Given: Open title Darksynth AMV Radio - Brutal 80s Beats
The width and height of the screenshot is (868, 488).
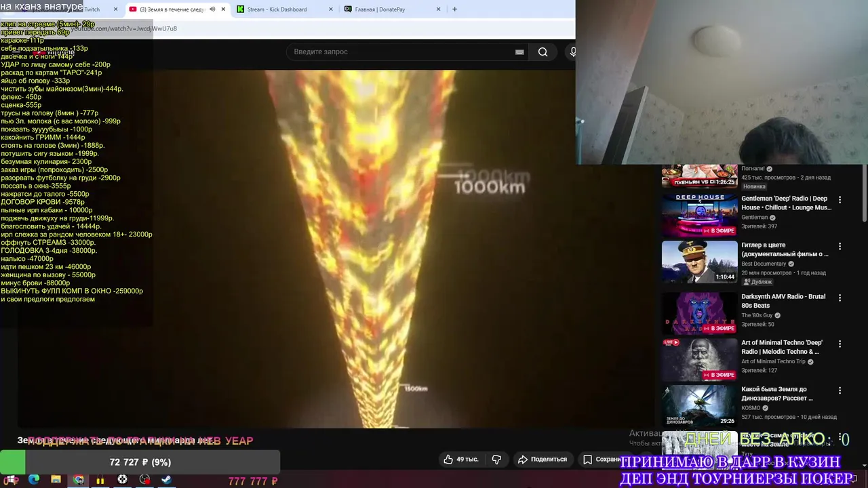Looking at the screenshot, I should pos(783,301).
